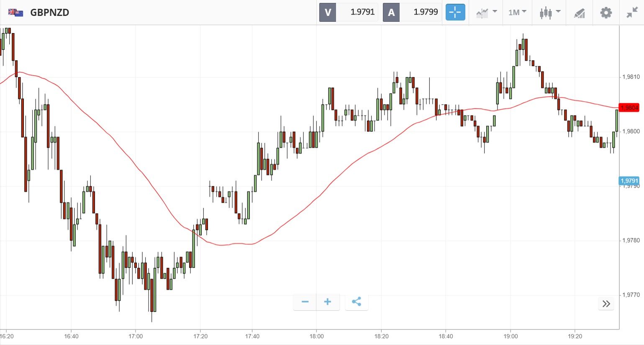Screen dimensions: 644x345
Task: Share the chart
Action: pyautogui.click(x=357, y=302)
